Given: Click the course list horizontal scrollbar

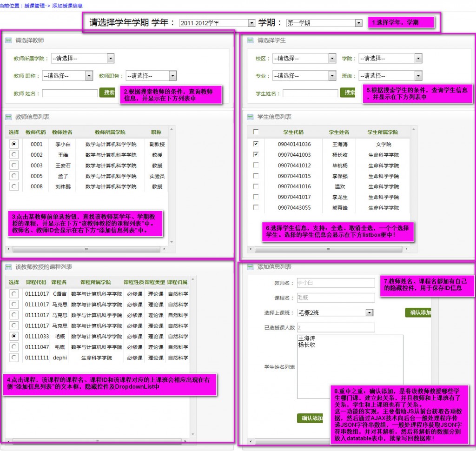Looking at the screenshot, I should pyautogui.click(x=97, y=441).
